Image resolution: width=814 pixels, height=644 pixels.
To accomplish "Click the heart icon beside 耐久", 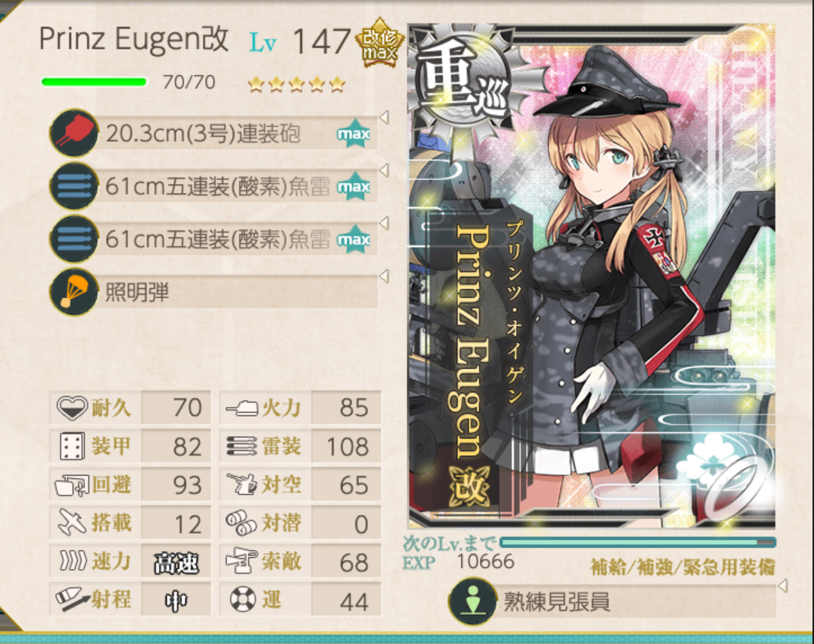I will point(71,408).
